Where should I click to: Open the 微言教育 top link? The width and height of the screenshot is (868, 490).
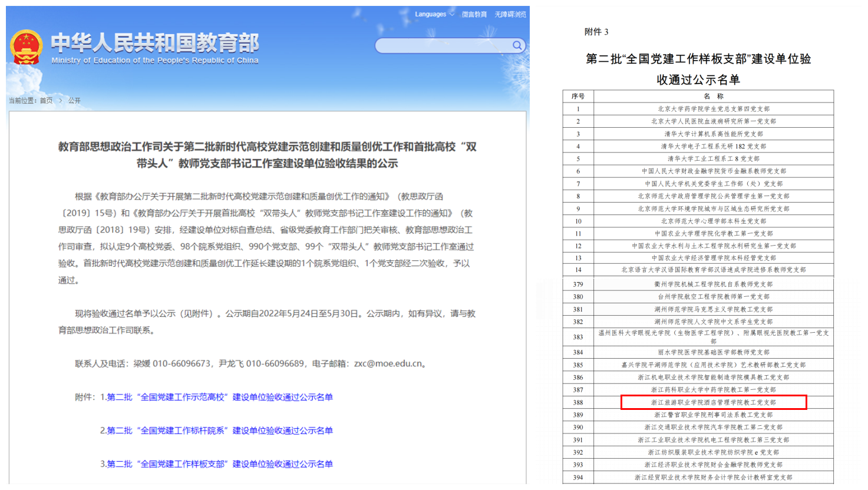(x=474, y=14)
